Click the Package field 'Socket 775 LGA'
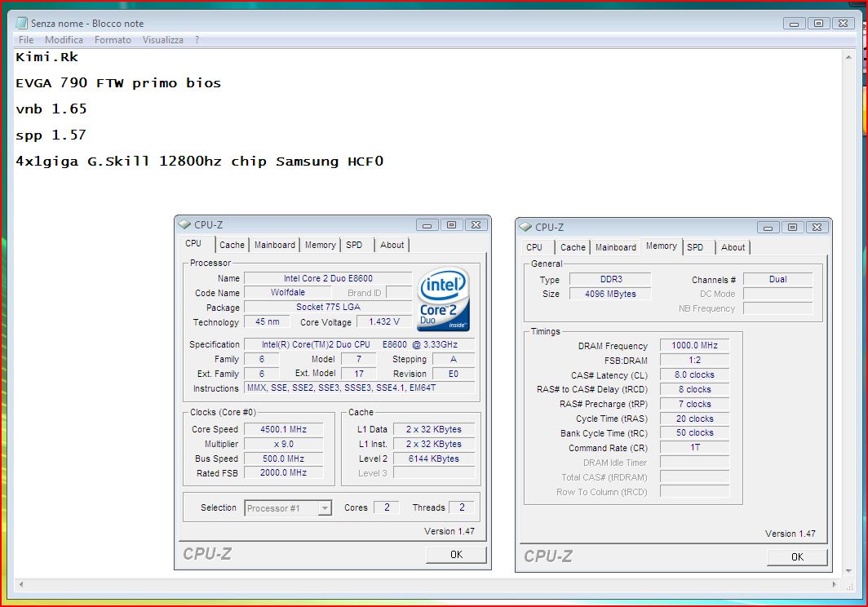This screenshot has height=607, width=868. coord(328,307)
